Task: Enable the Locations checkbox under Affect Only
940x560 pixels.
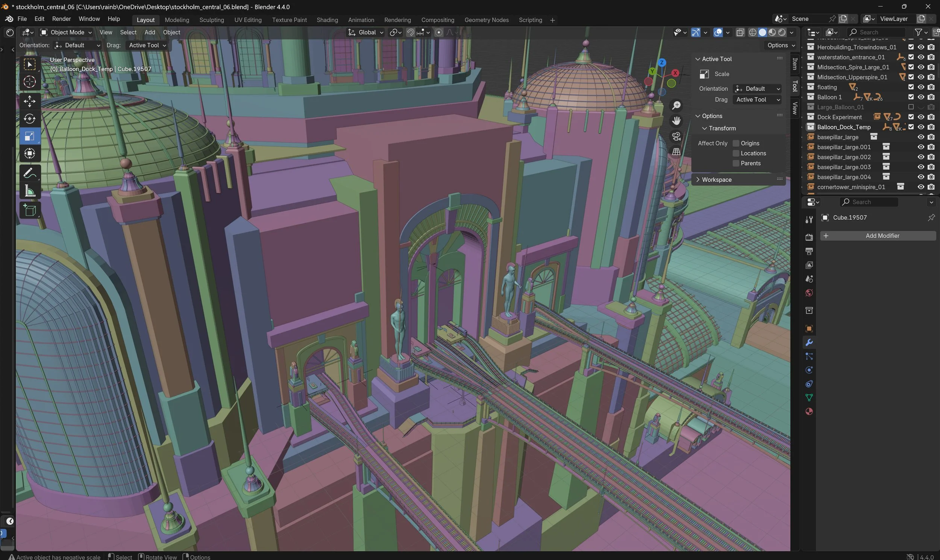Action: 736,153
